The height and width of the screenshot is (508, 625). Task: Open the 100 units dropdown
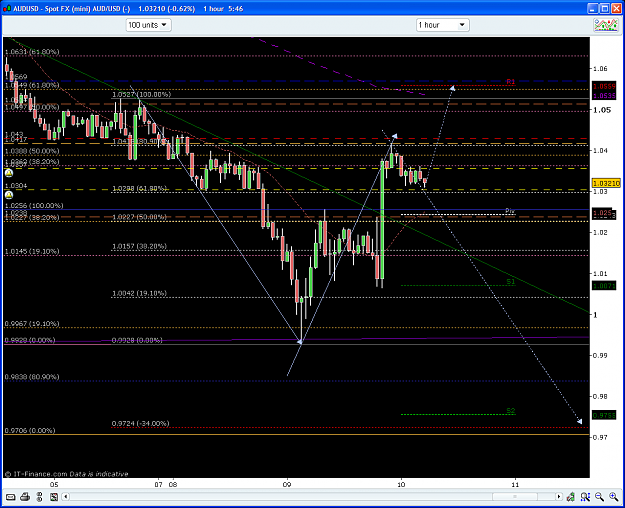[x=149, y=25]
